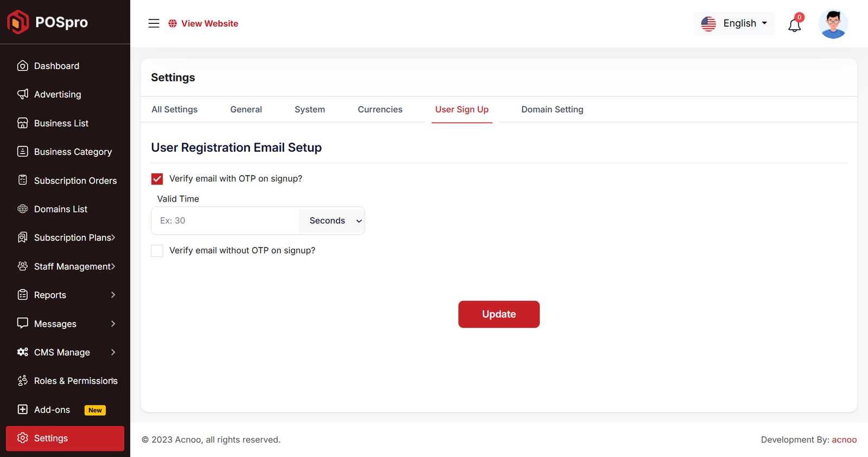Switch to the Currencies tab
Screen dimensions: 868x457
pyautogui.click(x=380, y=110)
